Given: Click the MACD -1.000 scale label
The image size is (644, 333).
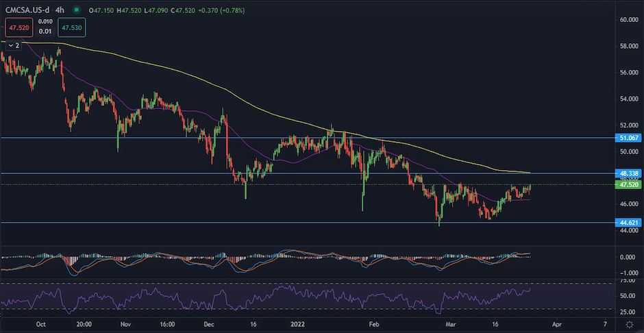Looking at the screenshot, I should [630, 273].
